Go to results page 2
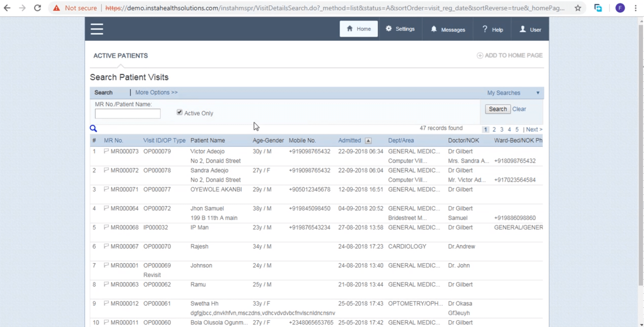Viewport: 644px width, 327px height. pyautogui.click(x=494, y=130)
